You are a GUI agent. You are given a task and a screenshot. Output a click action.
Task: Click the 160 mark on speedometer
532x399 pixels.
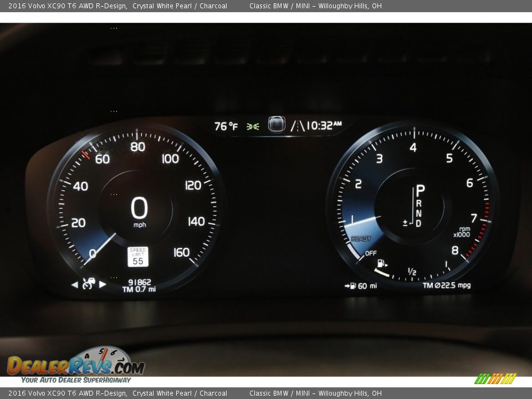pos(182,253)
